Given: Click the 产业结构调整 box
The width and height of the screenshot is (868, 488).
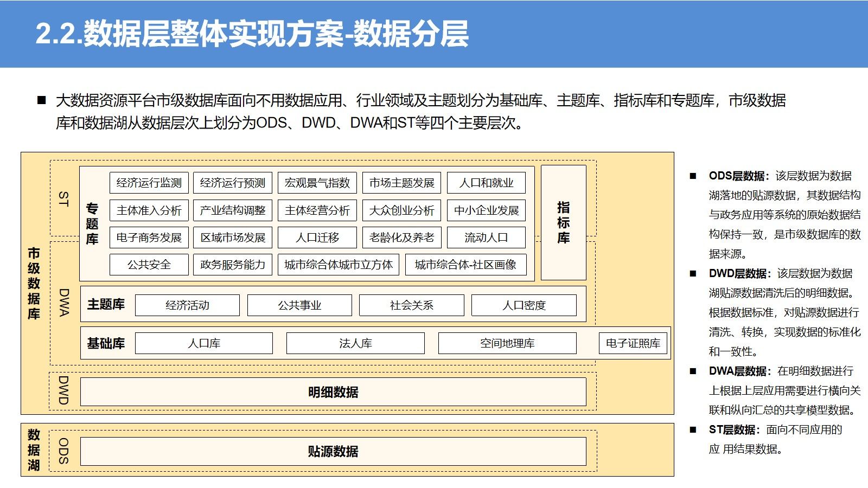Looking at the screenshot, I should tap(233, 210).
